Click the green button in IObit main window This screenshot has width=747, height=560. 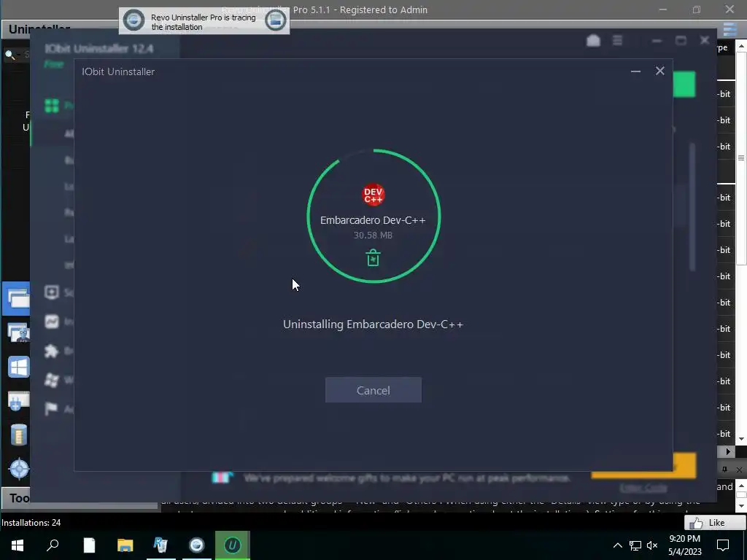684,85
